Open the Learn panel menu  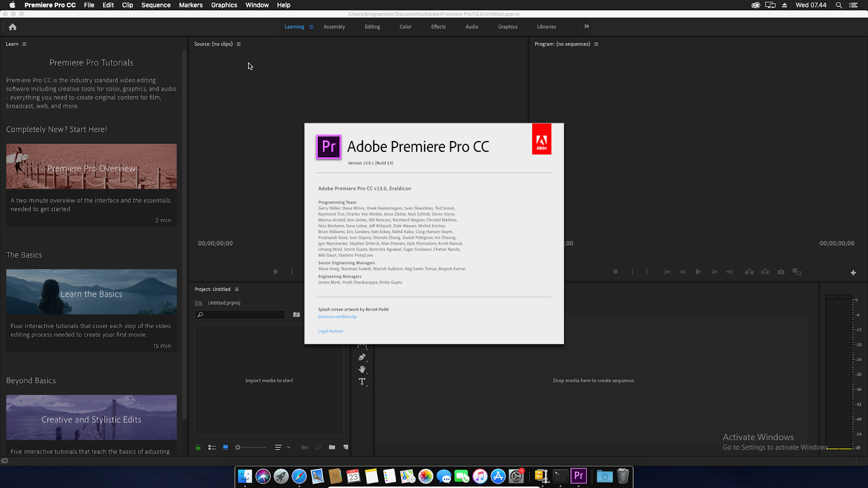click(24, 44)
